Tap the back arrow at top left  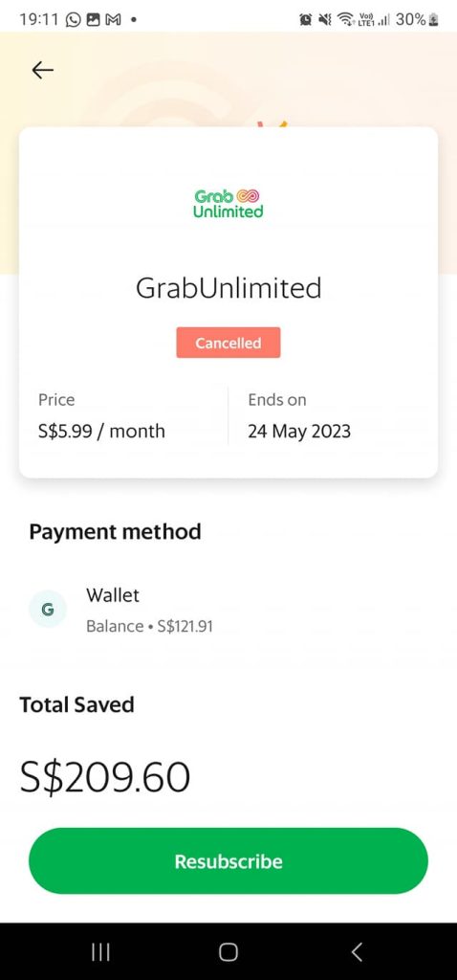click(x=42, y=70)
